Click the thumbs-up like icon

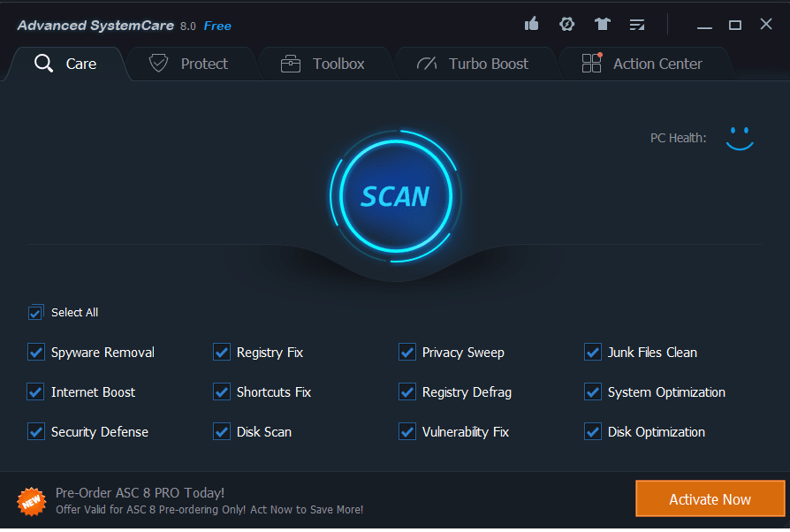coord(531,24)
